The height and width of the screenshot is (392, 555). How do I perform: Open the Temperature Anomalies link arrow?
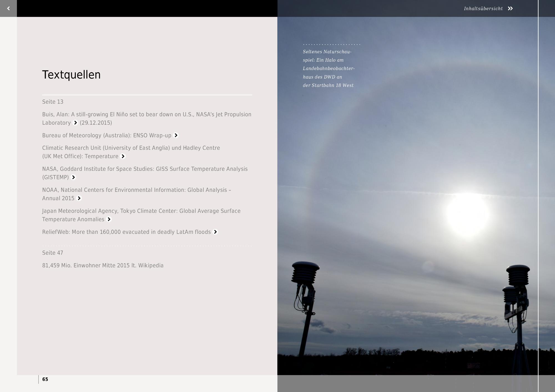[x=109, y=219]
